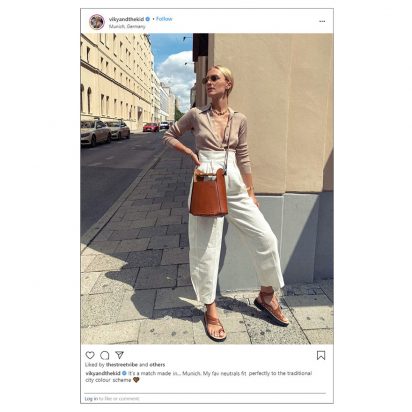Save the post with the bookmark icon

click(x=321, y=355)
